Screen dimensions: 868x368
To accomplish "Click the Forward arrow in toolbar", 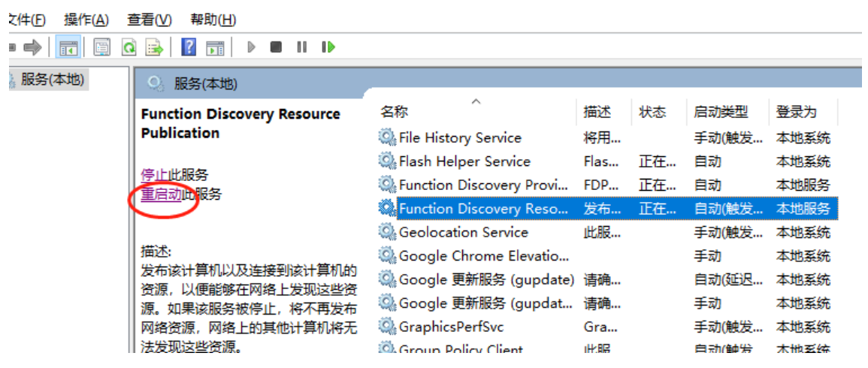I will coord(32,47).
